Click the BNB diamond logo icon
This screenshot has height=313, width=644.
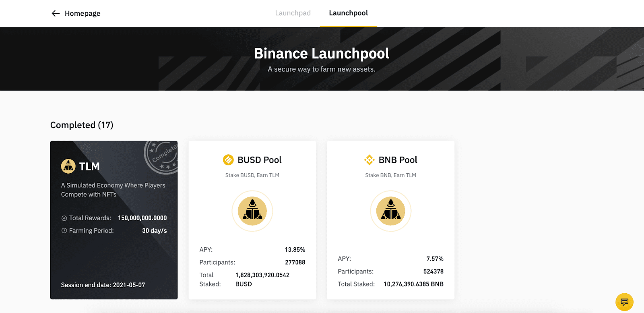[x=369, y=160]
